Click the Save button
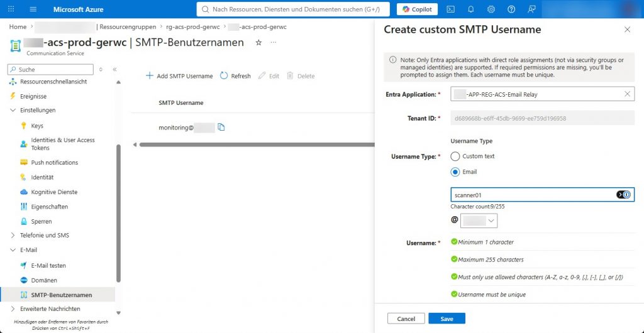 447,319
